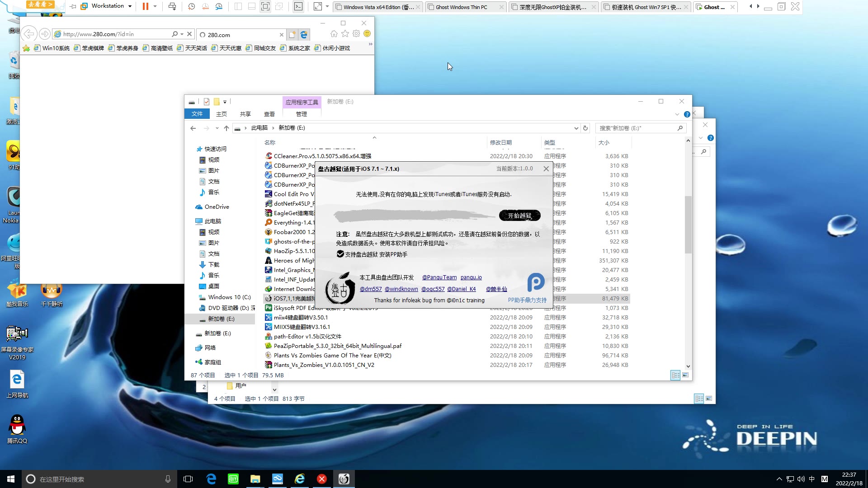Click the PP助手鼎力支持 link
868x488 pixels.
point(527,300)
